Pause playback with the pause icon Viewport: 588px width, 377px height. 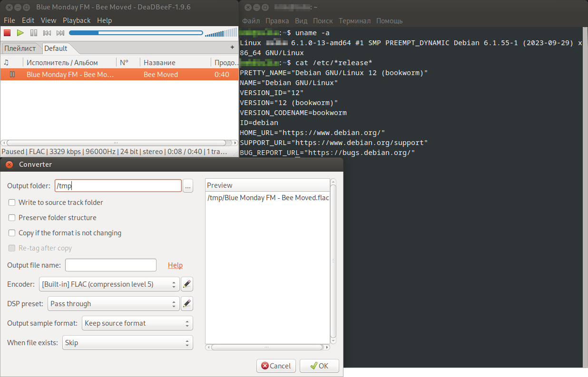(33, 33)
